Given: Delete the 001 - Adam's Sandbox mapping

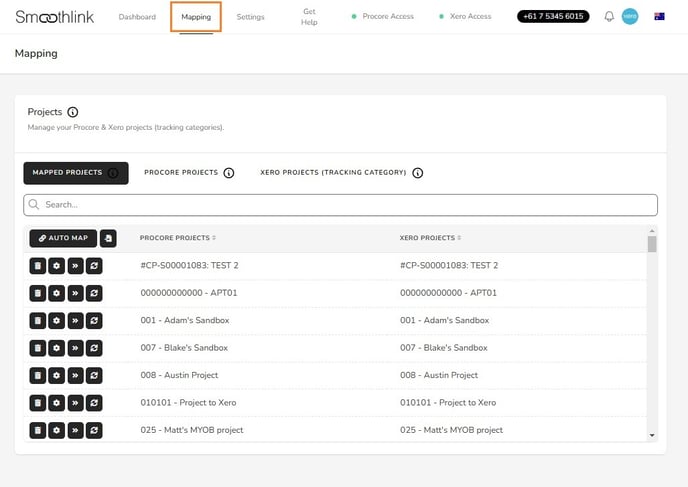Looking at the screenshot, I should click(37, 320).
